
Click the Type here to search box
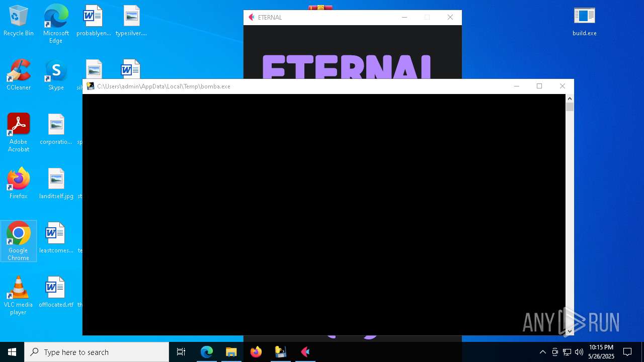97,352
